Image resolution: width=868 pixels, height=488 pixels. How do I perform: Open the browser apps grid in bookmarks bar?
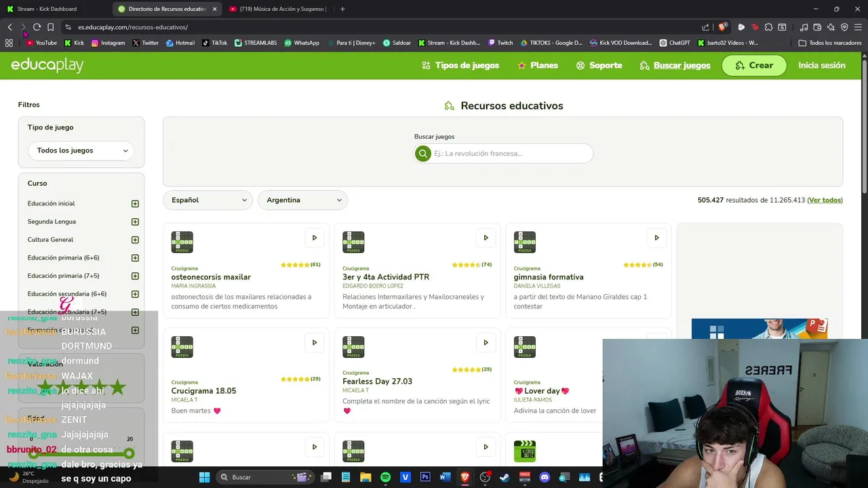9,43
